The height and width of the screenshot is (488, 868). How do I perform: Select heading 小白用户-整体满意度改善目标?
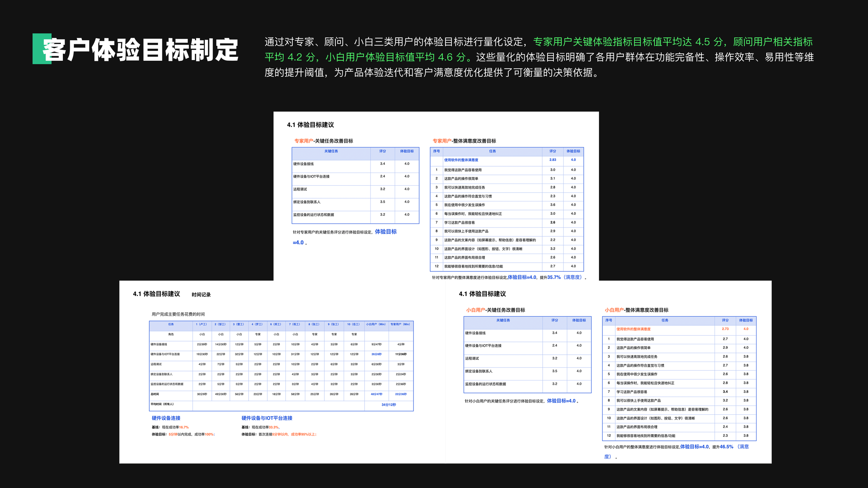(x=636, y=310)
